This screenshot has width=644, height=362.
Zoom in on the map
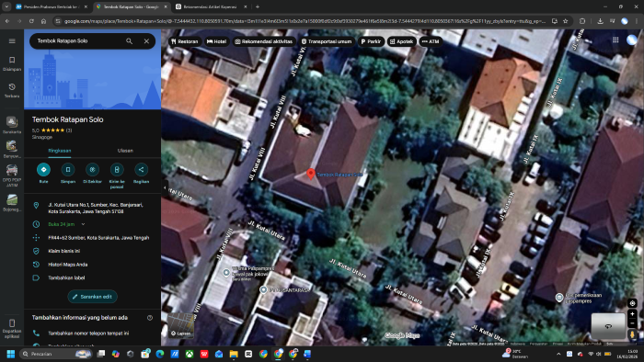point(632,314)
